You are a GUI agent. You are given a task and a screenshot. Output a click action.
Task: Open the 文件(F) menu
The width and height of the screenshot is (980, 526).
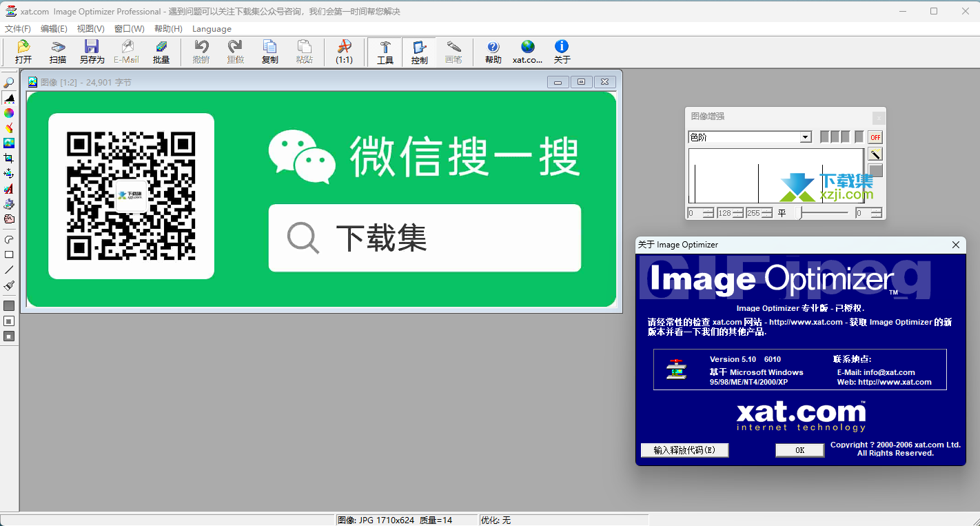[18, 29]
